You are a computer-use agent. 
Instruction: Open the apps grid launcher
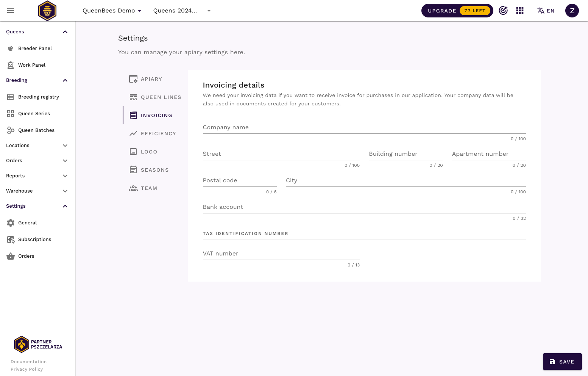pyautogui.click(x=520, y=11)
